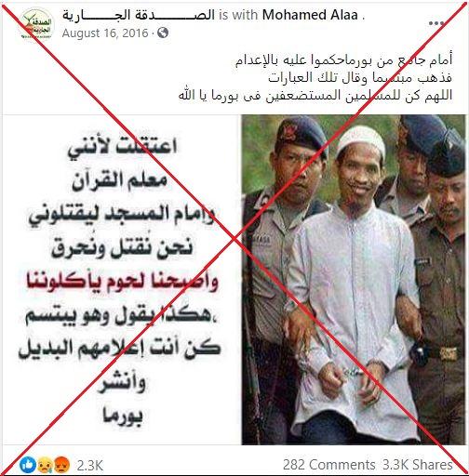
Task: Open the three-dot post options menu
Action: tap(435, 23)
